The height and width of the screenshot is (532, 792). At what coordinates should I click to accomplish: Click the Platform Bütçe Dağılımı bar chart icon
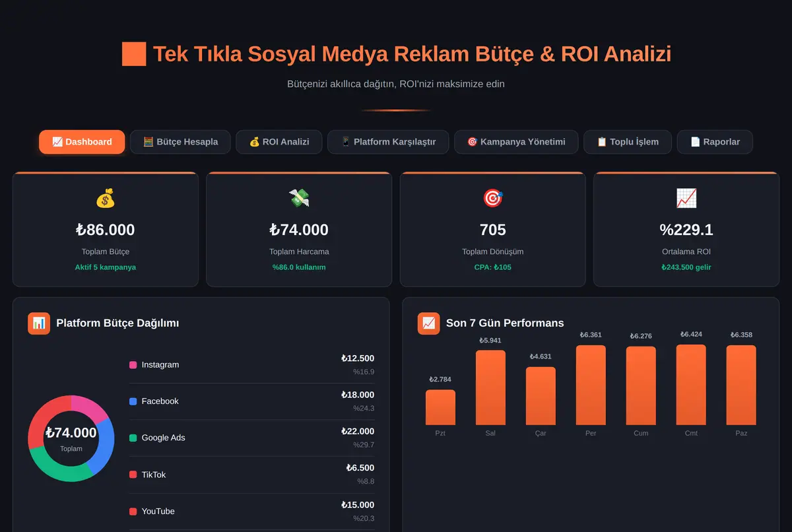[x=39, y=323]
